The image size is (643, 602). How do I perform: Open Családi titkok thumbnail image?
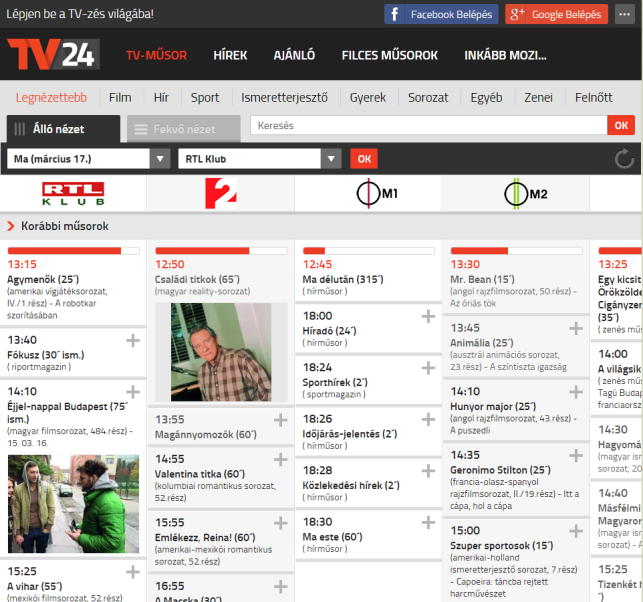coord(221,352)
